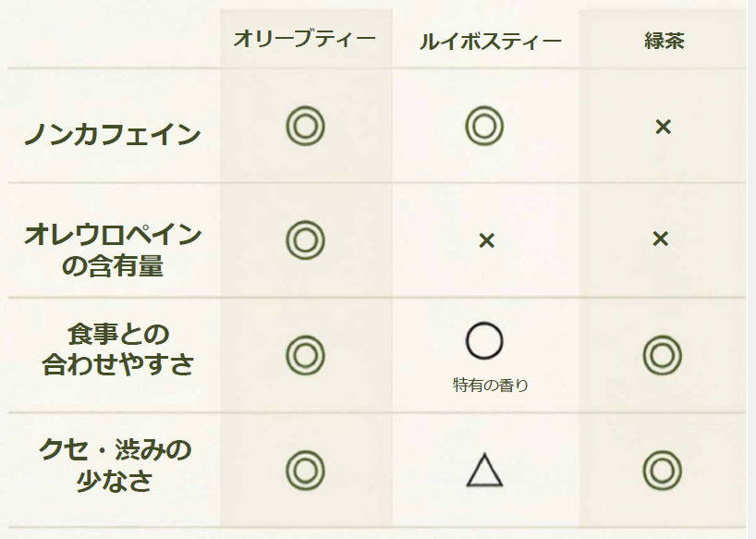Click the double circle for green tea meal pairing
The width and height of the screenshot is (756, 539).
click(x=663, y=355)
